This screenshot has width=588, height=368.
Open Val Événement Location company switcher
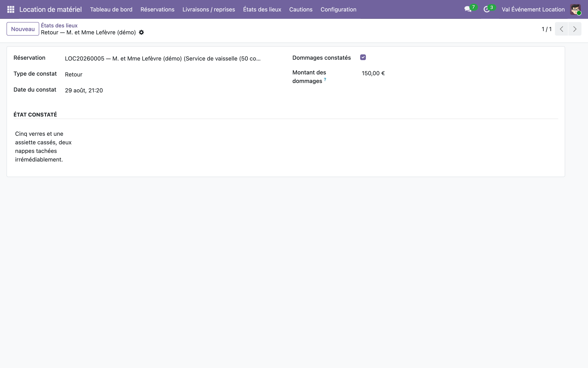(533, 9)
